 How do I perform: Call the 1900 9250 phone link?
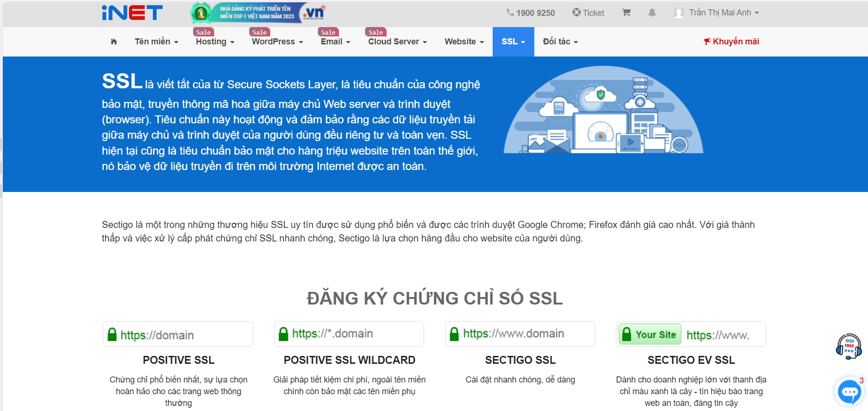pos(531,13)
